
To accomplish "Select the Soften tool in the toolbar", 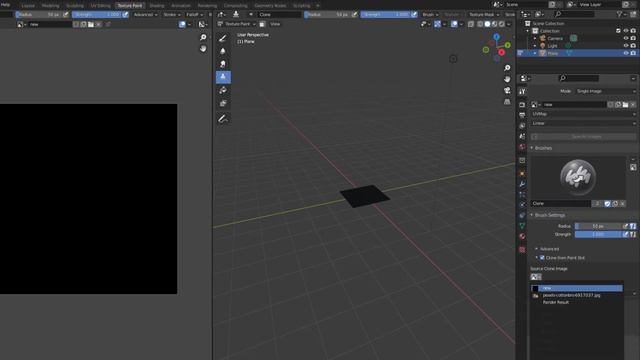I will 223,51.
